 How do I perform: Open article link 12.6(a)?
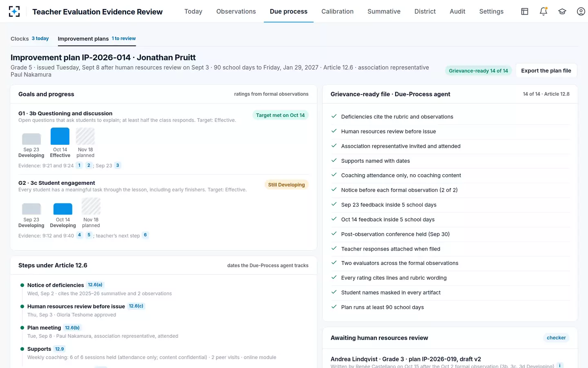[95, 285]
